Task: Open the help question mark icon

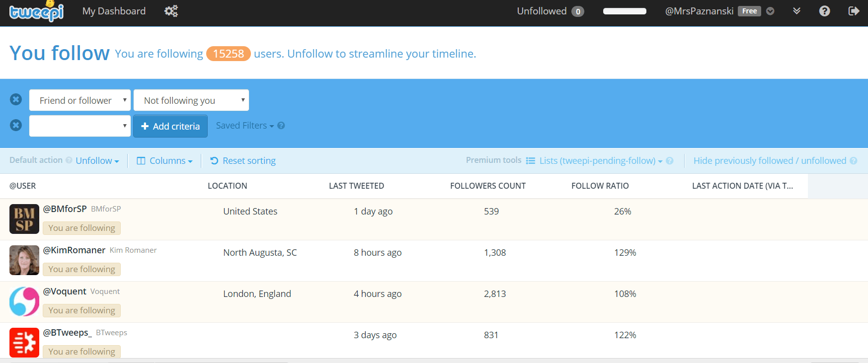Action: coord(824,11)
